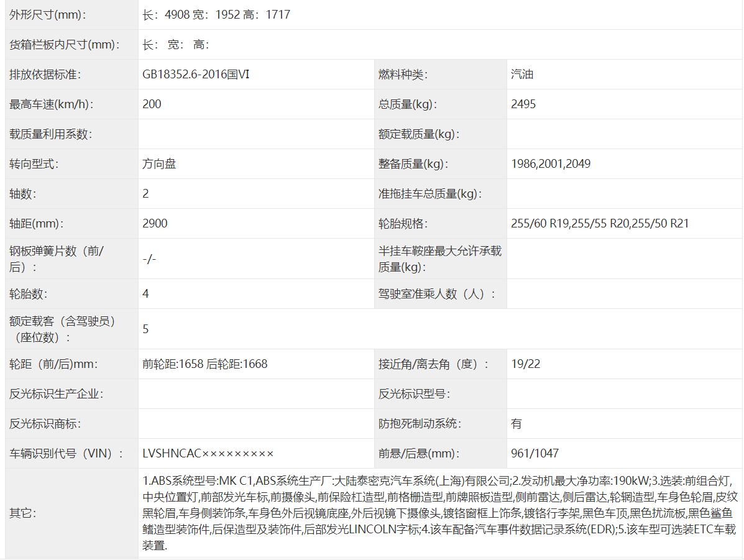Select axle count value 2

(145, 194)
